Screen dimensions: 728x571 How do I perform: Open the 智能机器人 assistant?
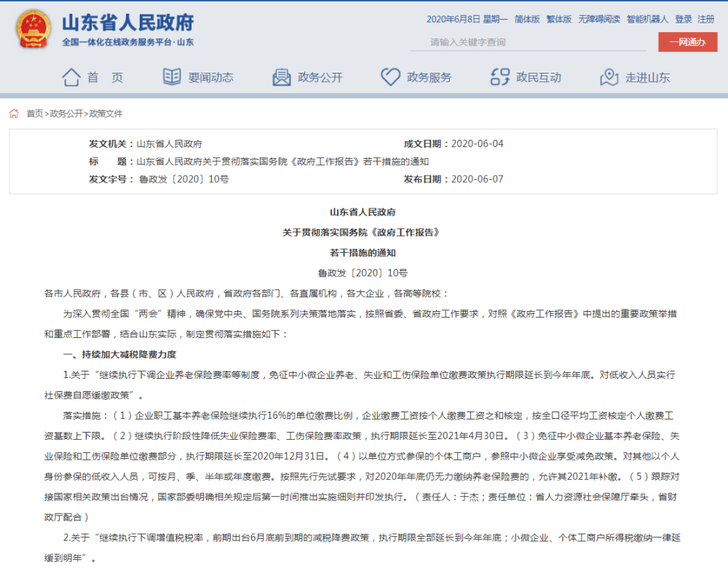647,19
